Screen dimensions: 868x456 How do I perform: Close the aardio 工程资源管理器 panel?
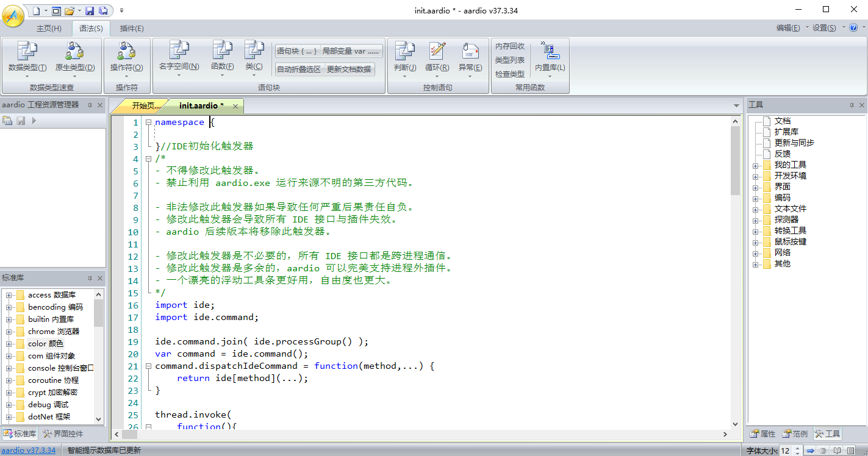point(100,105)
